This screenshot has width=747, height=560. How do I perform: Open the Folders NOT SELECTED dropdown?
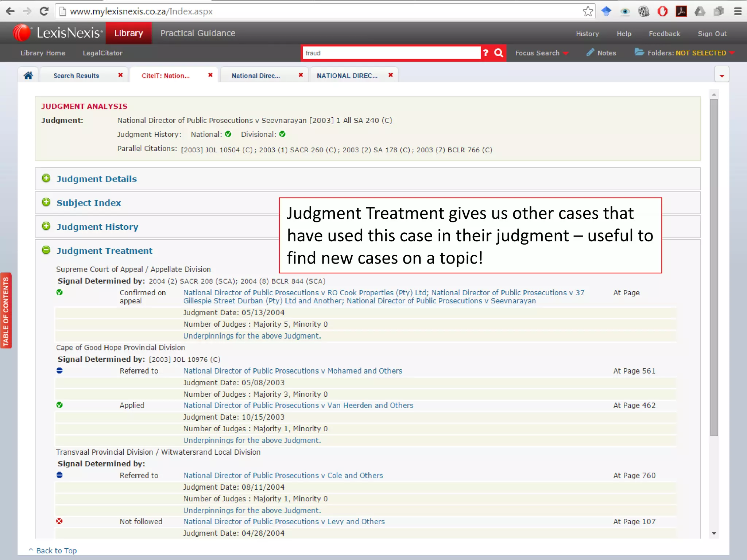tap(684, 53)
